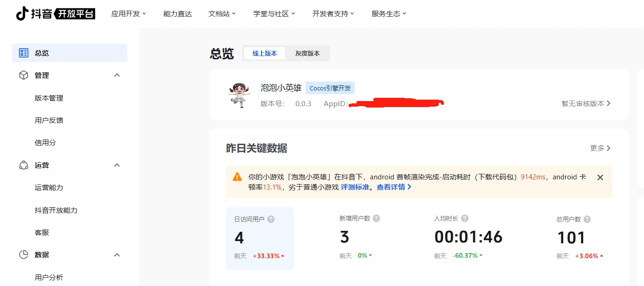Viewport: 644px width, 286px height.
Task: Collapse the 数据 sidebar section
Action: tap(117, 254)
